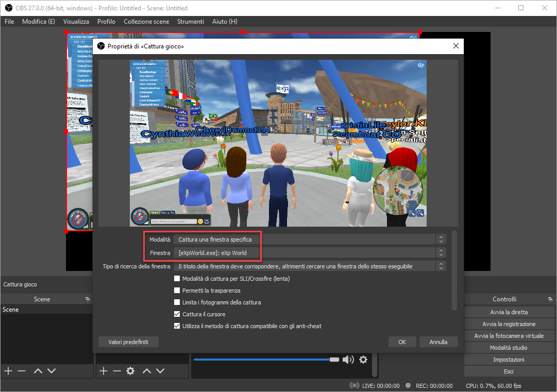The image size is (557, 392).
Task: Open the Collezione scene menu
Action: tap(146, 22)
